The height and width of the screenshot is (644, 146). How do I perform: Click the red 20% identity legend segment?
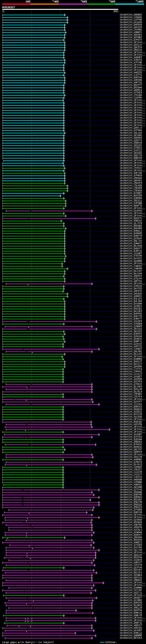[16, 4]
